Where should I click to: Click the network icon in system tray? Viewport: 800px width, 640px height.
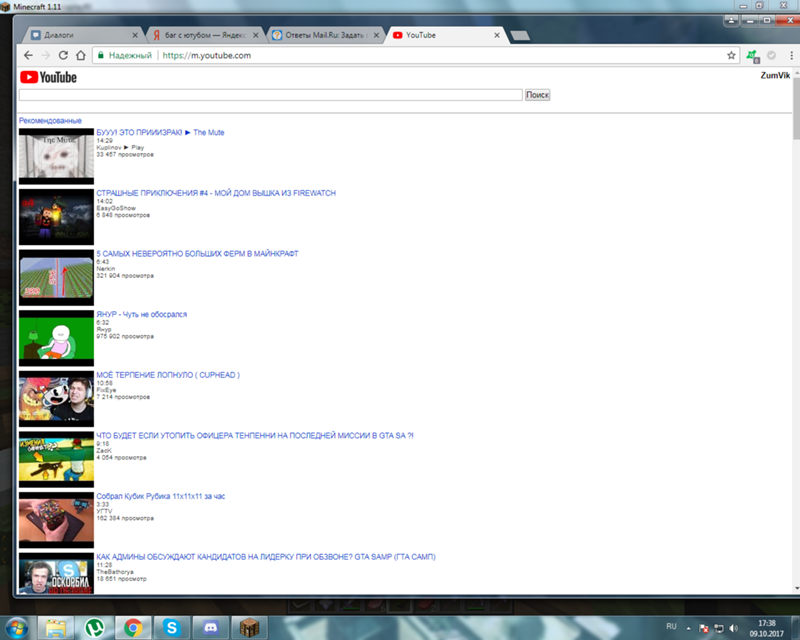[x=719, y=628]
